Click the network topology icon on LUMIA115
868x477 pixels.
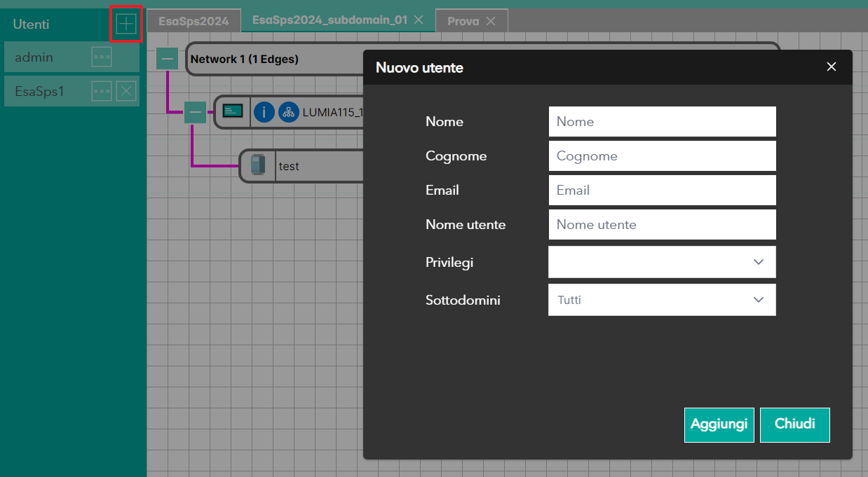pos(288,112)
